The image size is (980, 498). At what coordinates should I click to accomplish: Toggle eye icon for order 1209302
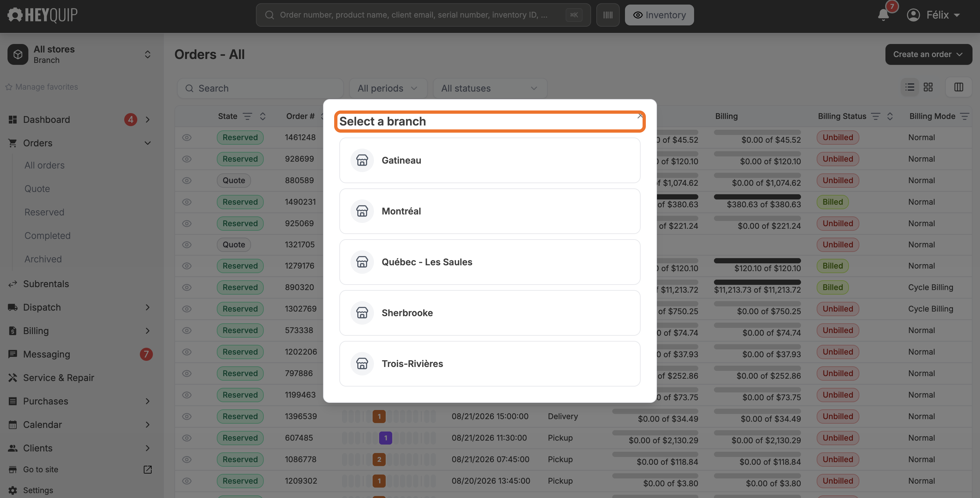186,481
